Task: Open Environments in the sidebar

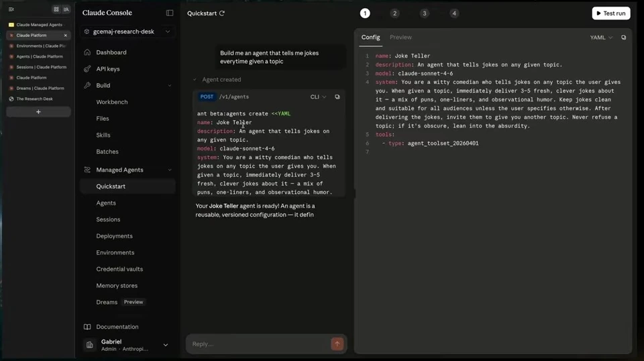Action: [x=115, y=252]
